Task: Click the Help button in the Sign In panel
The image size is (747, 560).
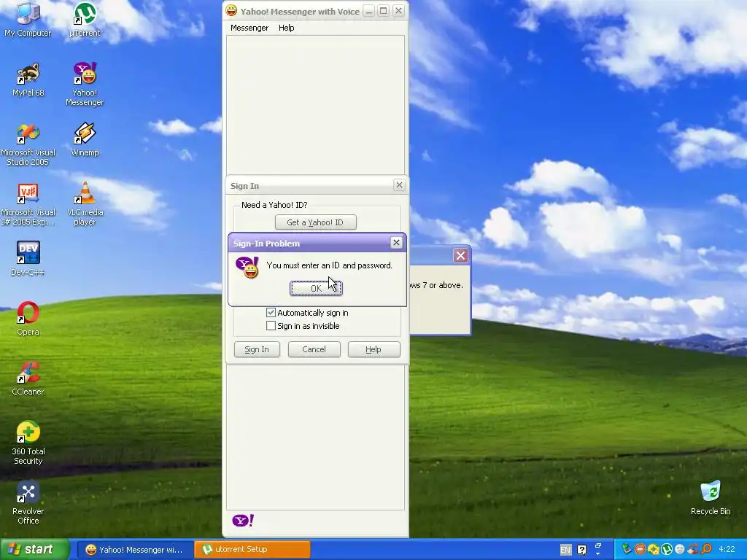Action: tap(373, 349)
